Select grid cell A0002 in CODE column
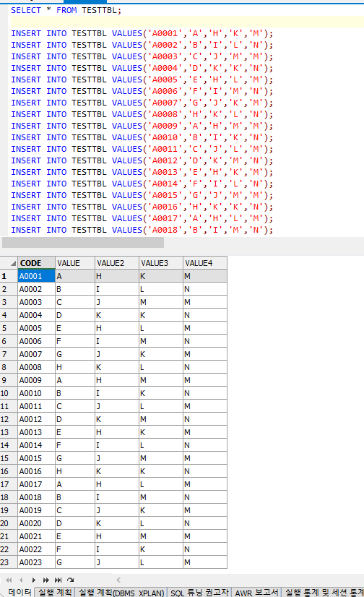This screenshot has height=597, width=364. point(36,289)
